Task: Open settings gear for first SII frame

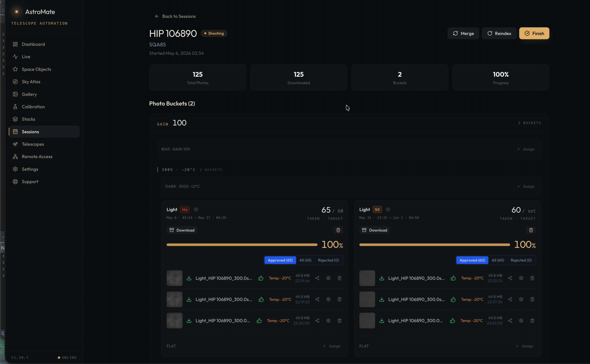Action: (x=521, y=278)
